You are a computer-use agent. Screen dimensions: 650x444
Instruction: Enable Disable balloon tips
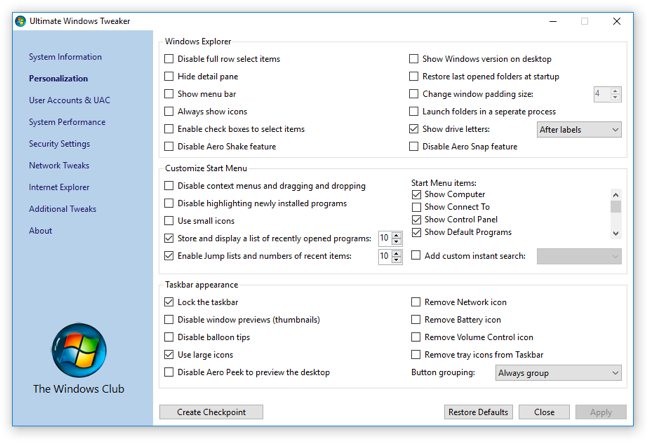coord(169,337)
